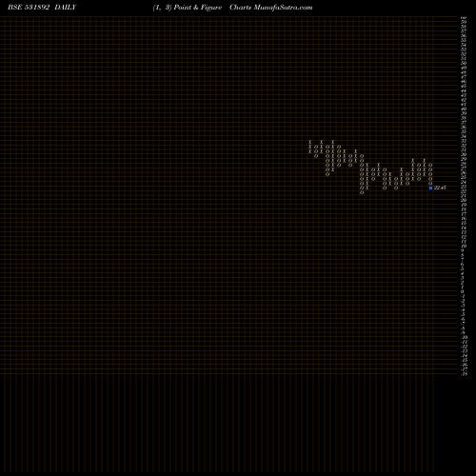Screen dimensions: 476x476
Task: Click the "Charts MunafaSutra.com" text
Action: pyautogui.click(x=271, y=8)
